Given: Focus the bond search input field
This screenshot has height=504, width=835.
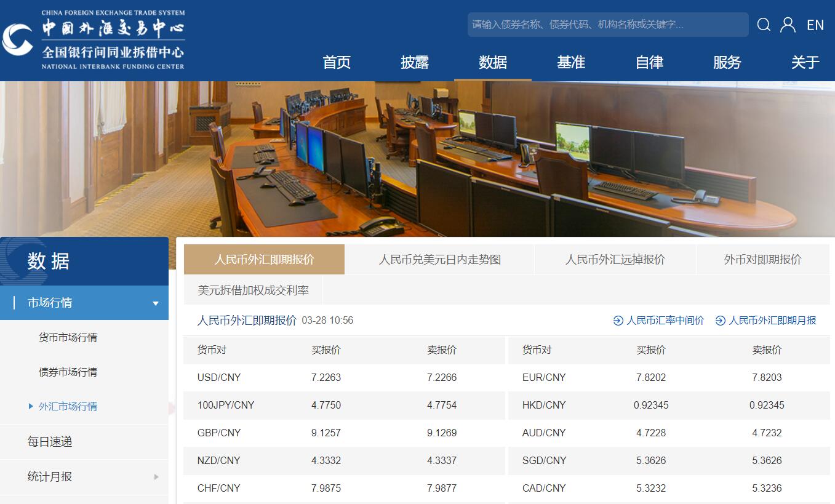Looking at the screenshot, I should pyautogui.click(x=608, y=25).
